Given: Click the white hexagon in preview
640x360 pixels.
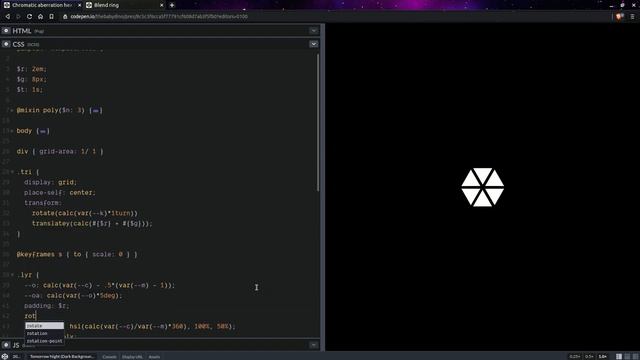Looking at the screenshot, I should click(x=482, y=187).
